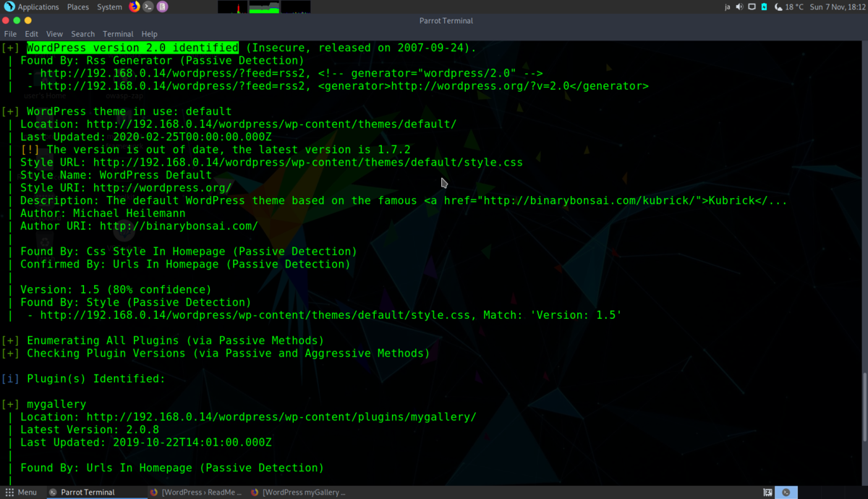The width and height of the screenshot is (868, 499).
Task: Launch terminal from top panel launcher icon
Action: tap(148, 7)
